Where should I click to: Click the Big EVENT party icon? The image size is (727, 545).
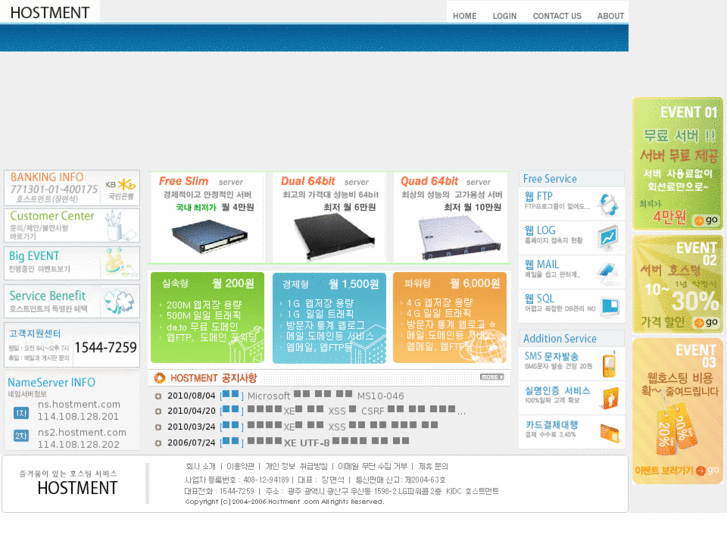[119, 263]
